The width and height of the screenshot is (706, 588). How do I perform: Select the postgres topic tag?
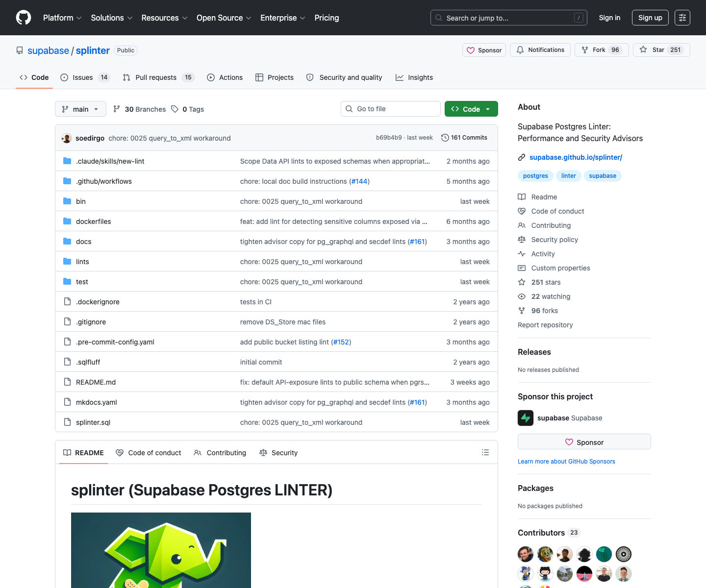[x=535, y=176]
